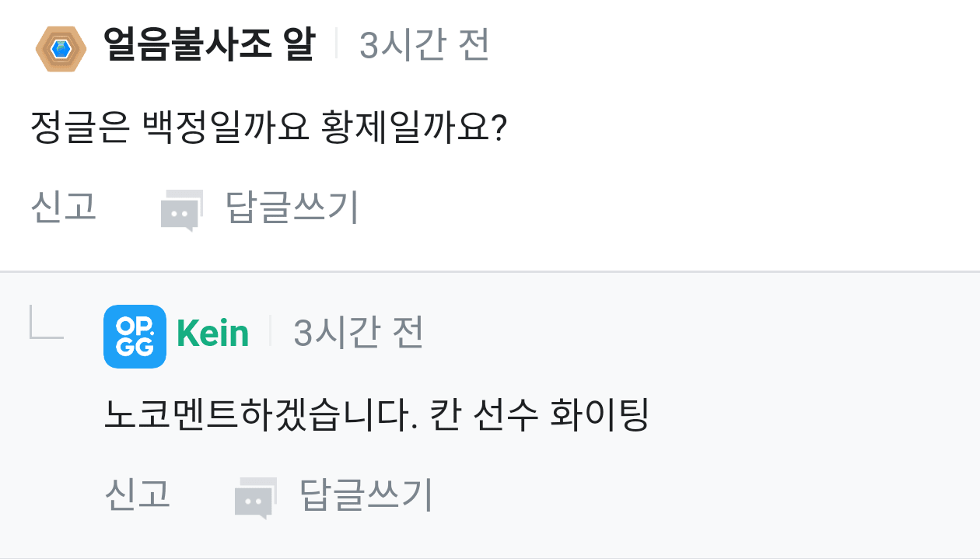980x559 pixels.
Task: Visit the green Kein username link
Action: 213,334
